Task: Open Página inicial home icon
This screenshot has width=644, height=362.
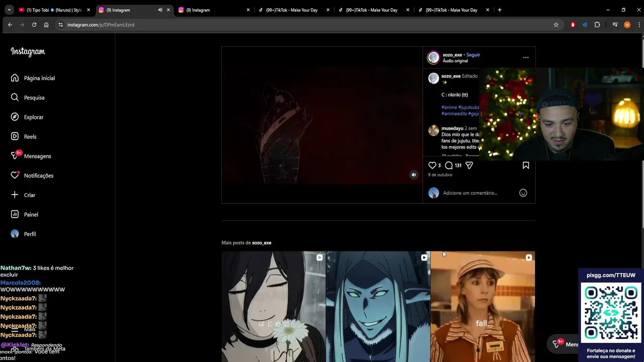Action: 15,78
